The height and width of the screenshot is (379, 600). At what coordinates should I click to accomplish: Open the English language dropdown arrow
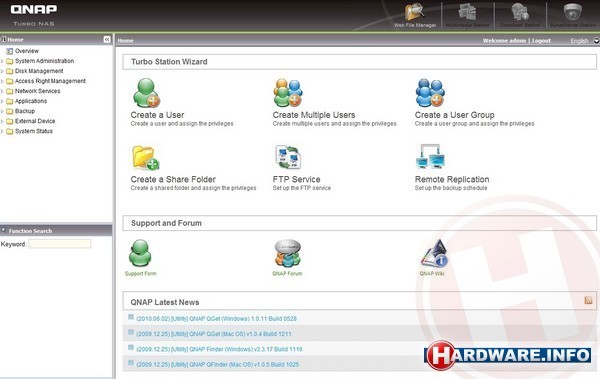tap(596, 41)
